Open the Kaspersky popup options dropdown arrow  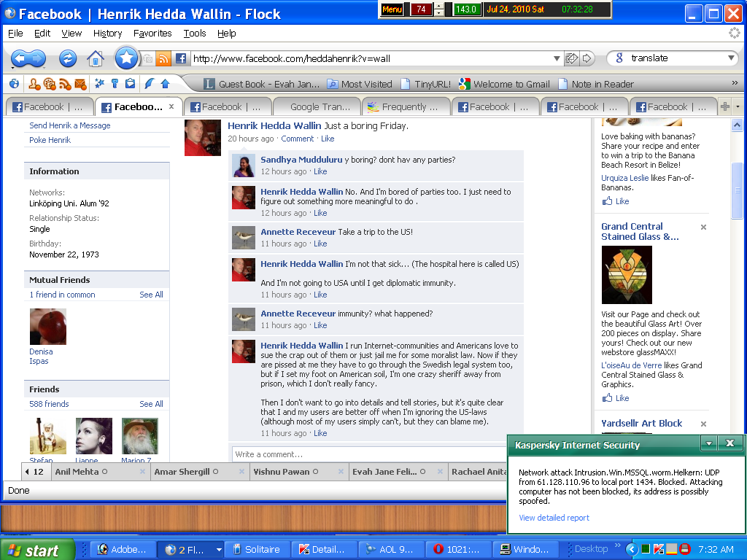click(x=709, y=443)
